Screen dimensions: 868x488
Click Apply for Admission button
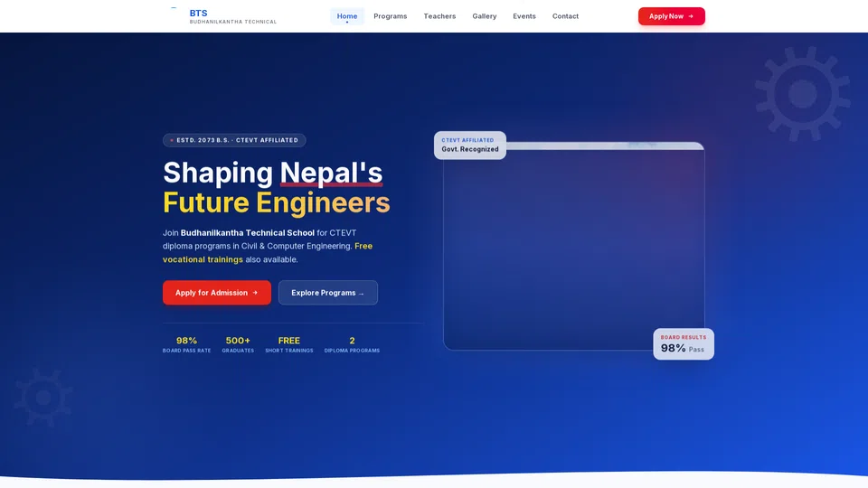pos(217,293)
